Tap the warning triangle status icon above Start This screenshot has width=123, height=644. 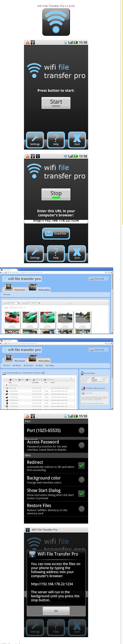coord(28,42)
